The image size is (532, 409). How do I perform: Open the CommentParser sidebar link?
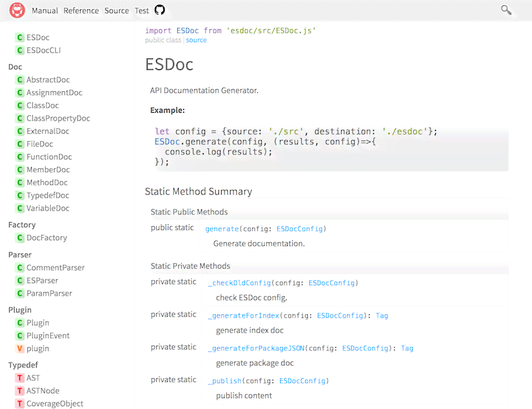pyautogui.click(x=56, y=267)
